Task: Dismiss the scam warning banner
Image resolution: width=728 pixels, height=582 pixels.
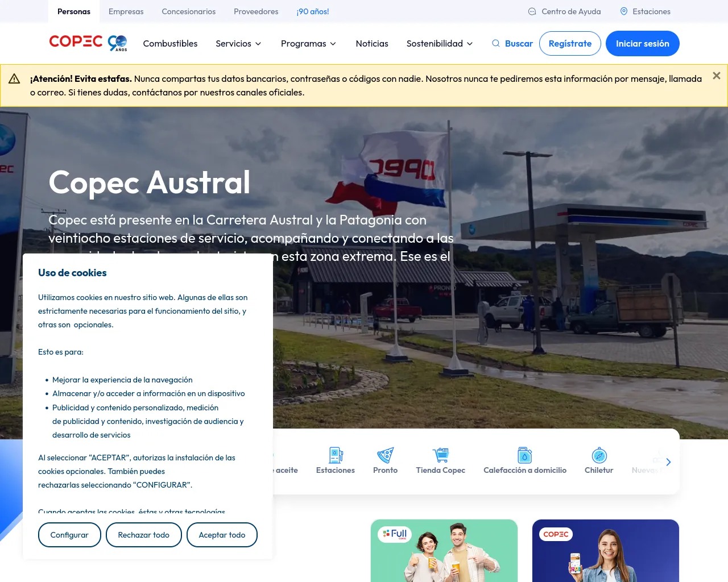Action: coord(717,76)
